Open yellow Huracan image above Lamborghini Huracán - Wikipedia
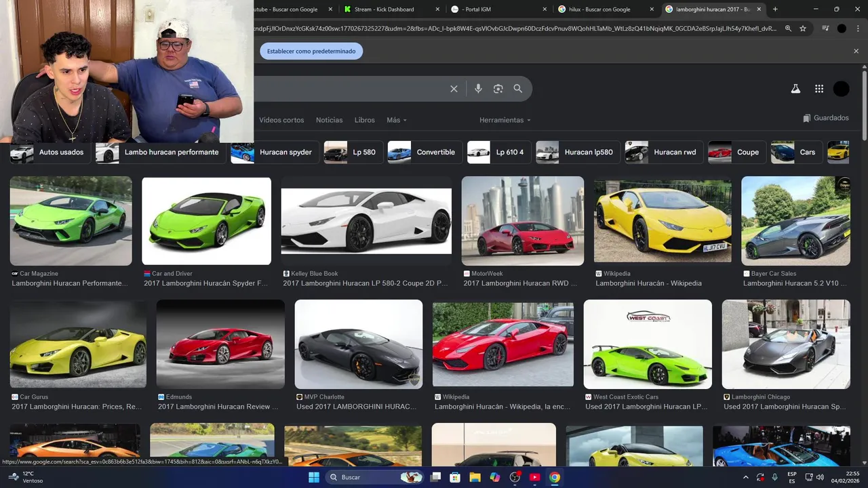The height and width of the screenshot is (488, 868). [x=663, y=221]
